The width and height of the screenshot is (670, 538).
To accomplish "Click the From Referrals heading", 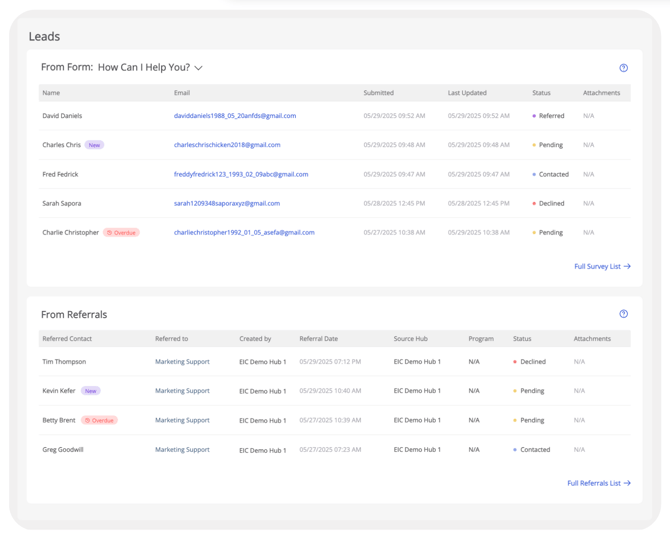I will pyautogui.click(x=74, y=315).
